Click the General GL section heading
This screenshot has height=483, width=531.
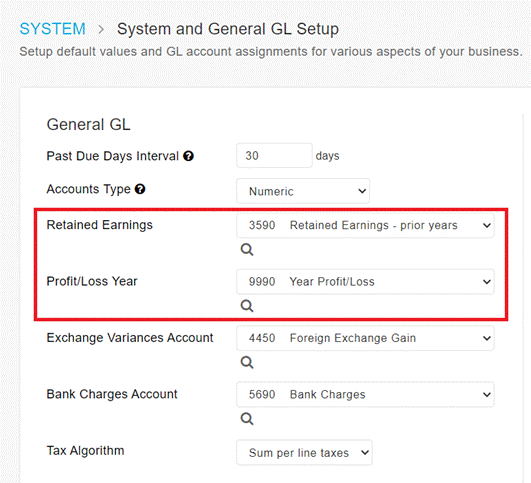pos(88,124)
